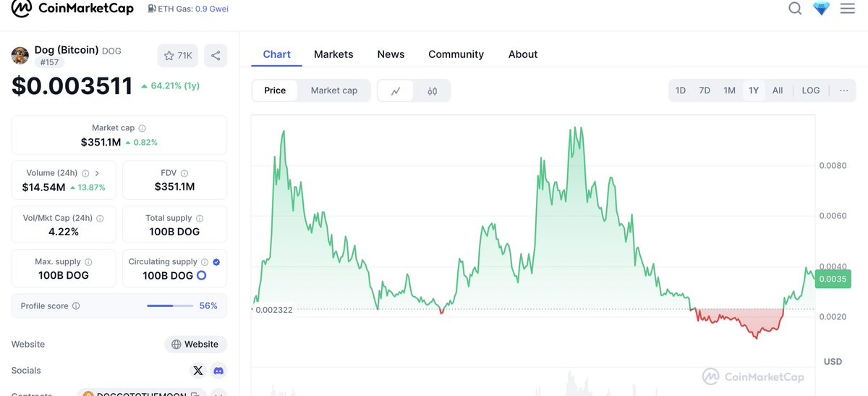Set chart range to 1Y

pos(754,90)
